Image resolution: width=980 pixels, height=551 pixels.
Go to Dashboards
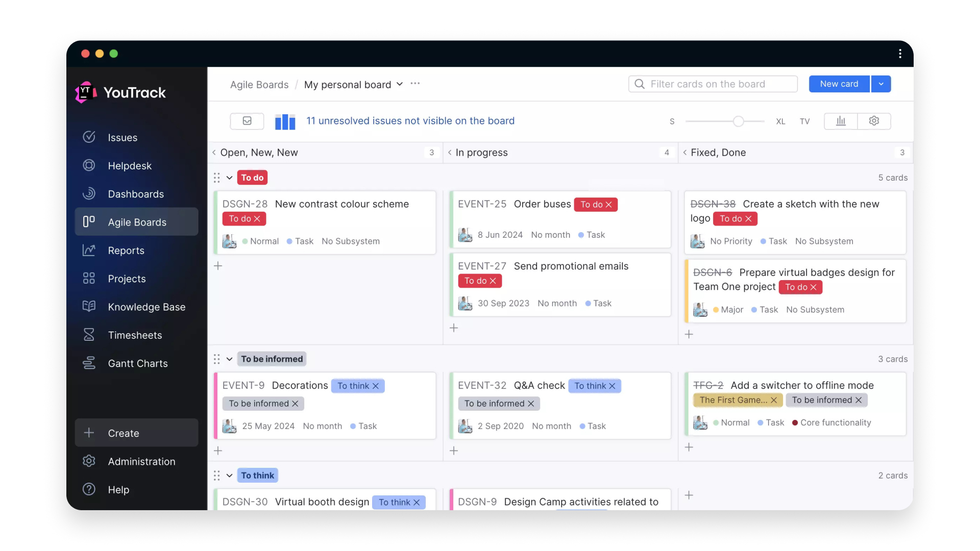pos(136,194)
